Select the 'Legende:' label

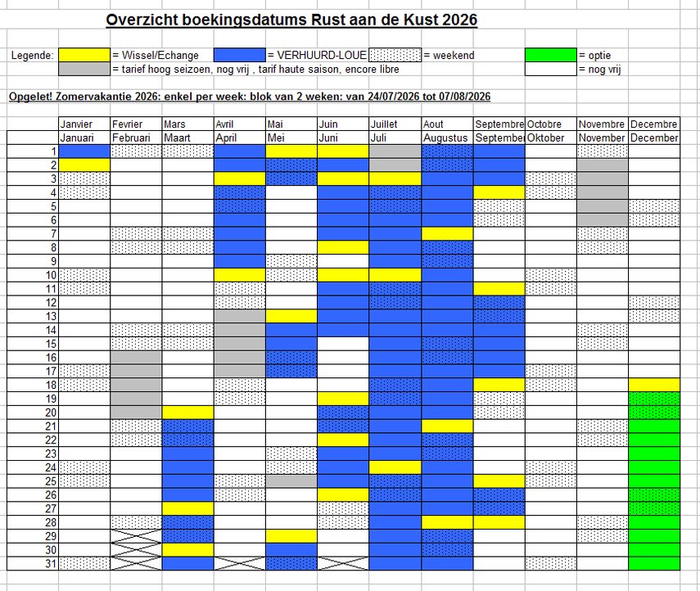point(32,56)
